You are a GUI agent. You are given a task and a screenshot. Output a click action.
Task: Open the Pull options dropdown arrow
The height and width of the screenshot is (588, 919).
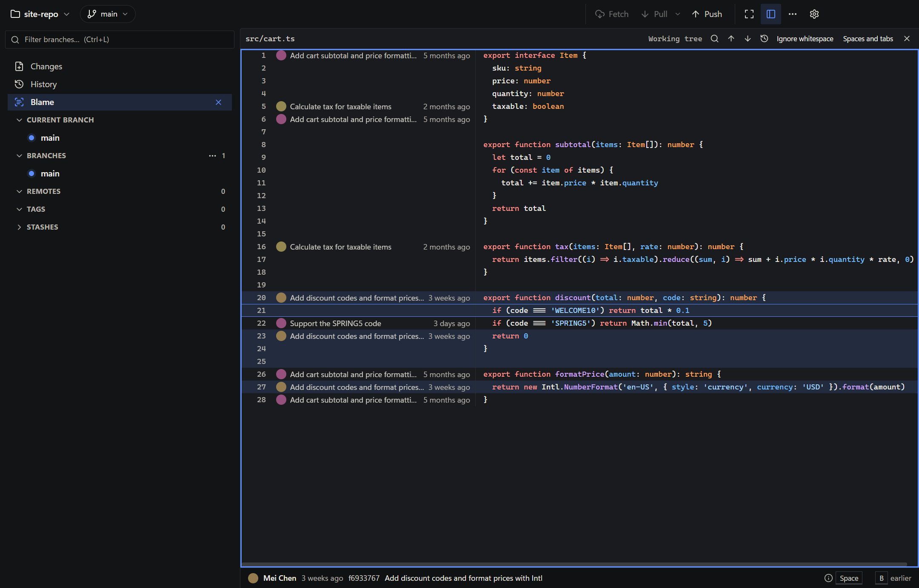tap(678, 14)
